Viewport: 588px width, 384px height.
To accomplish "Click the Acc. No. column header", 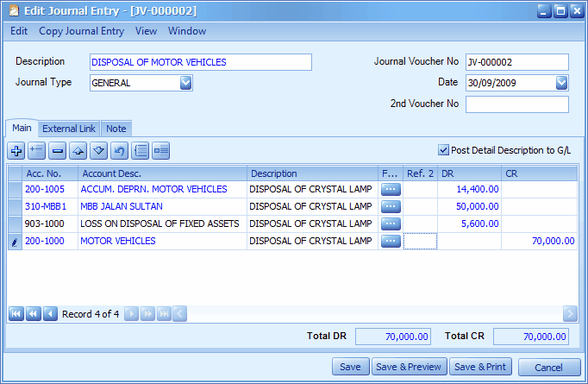I will click(x=50, y=173).
